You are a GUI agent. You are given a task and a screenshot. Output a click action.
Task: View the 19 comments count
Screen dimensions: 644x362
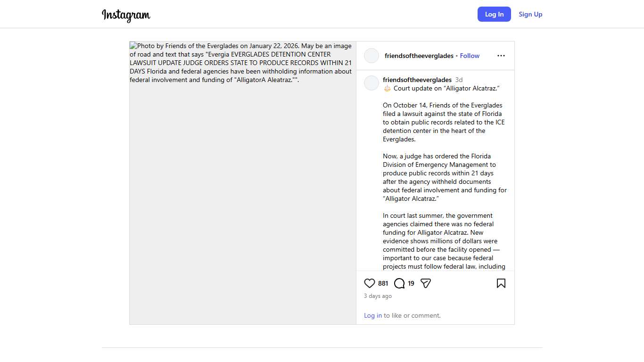[411, 283]
